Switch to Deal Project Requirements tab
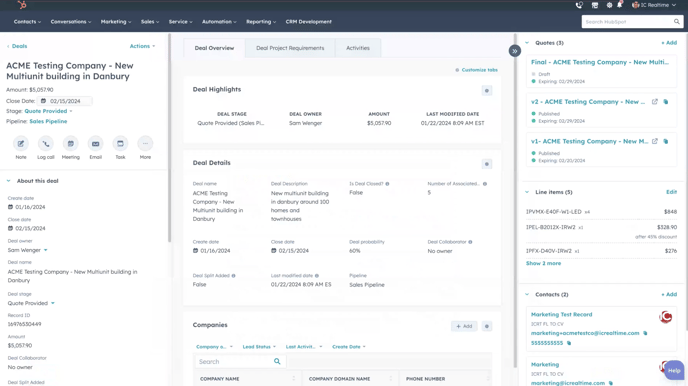This screenshot has height=386, width=688. click(x=290, y=48)
